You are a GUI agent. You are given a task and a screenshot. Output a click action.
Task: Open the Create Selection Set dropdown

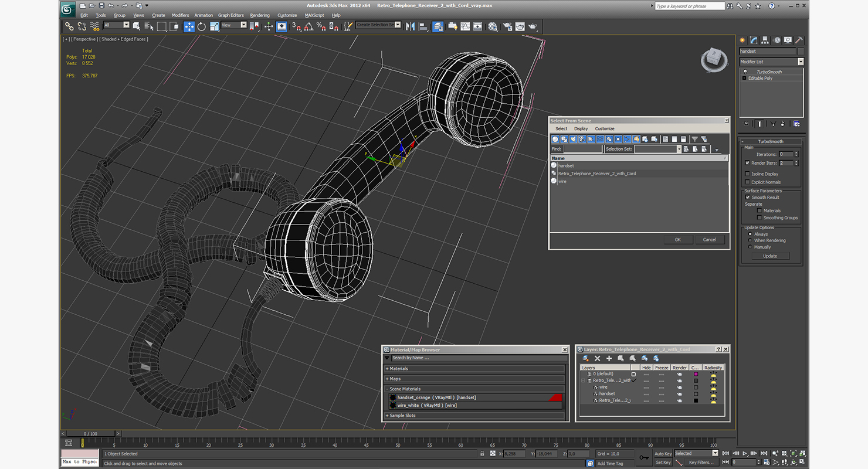(378, 25)
